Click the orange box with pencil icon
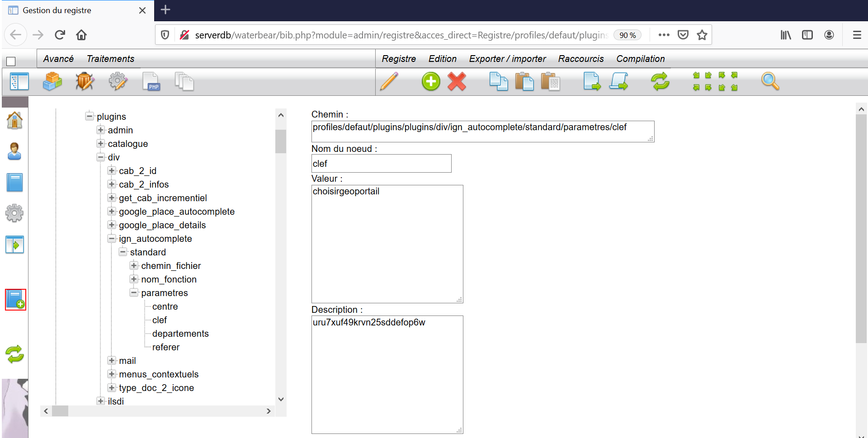Image resolution: width=868 pixels, height=438 pixels. coord(85,82)
